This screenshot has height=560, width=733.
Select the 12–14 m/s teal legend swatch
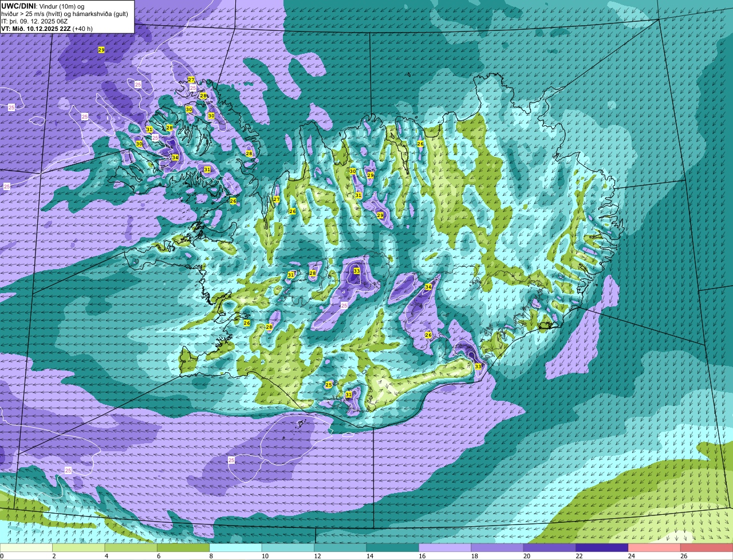[340, 548]
